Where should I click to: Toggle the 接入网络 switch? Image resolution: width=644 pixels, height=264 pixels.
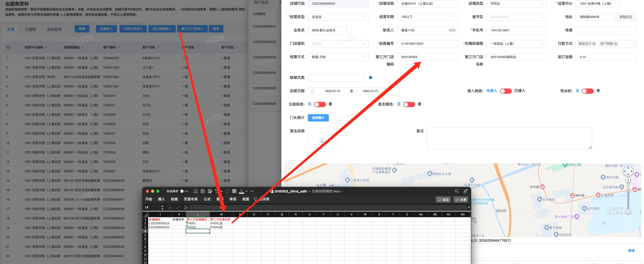click(506, 91)
